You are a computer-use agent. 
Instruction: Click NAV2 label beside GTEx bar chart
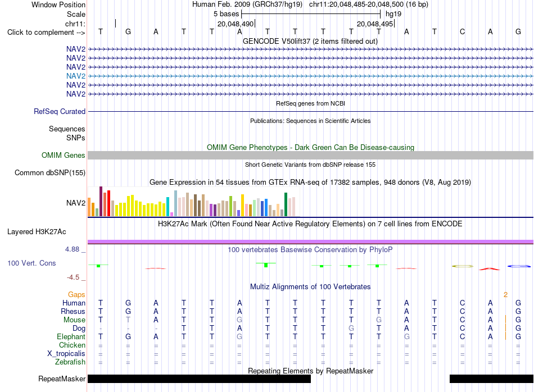click(76, 203)
